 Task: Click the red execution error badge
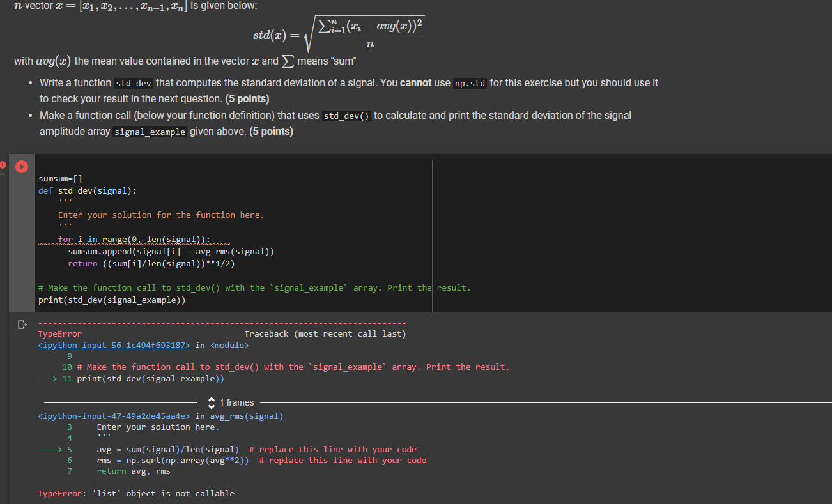pyautogui.click(x=3, y=164)
